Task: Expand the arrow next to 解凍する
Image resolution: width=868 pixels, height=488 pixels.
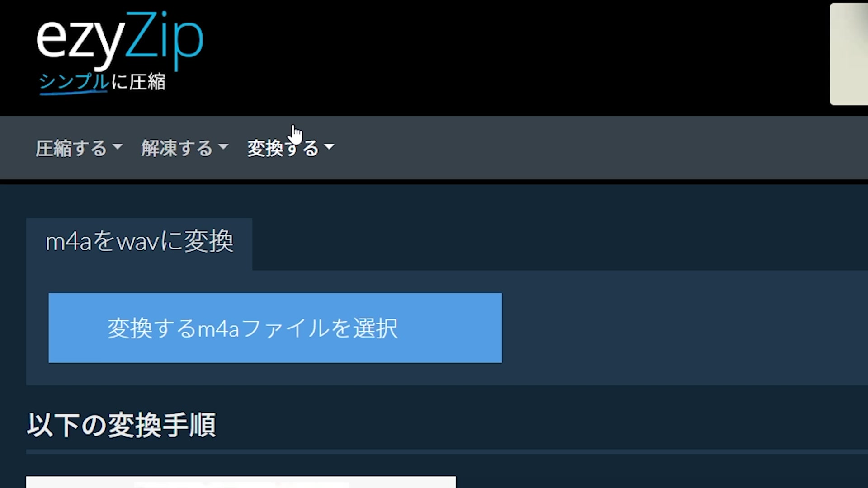Action: coord(223,146)
